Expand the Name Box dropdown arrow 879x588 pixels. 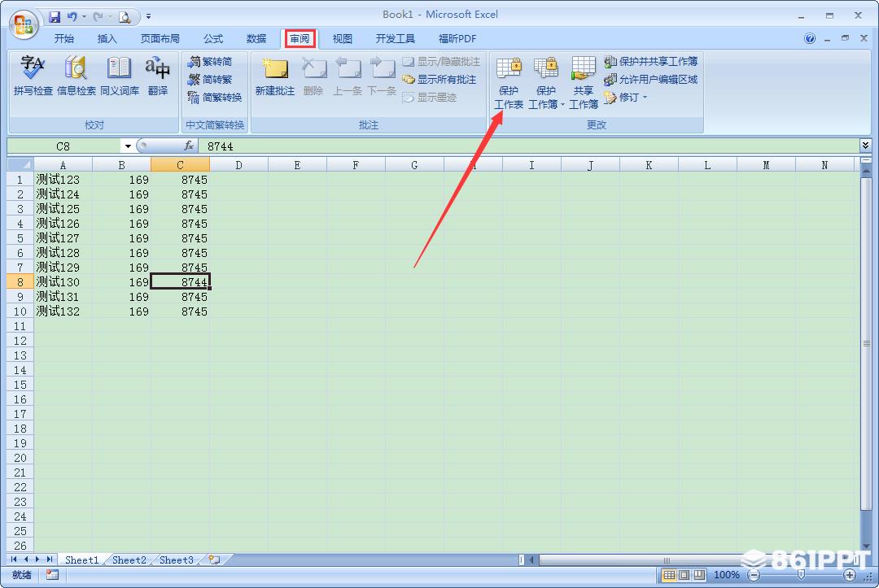128,146
